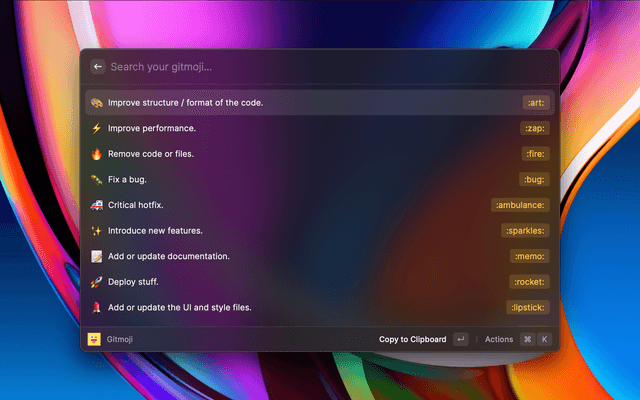Click the :ambulance: code tag
Viewport: 640px width, 400px height.
pos(520,205)
